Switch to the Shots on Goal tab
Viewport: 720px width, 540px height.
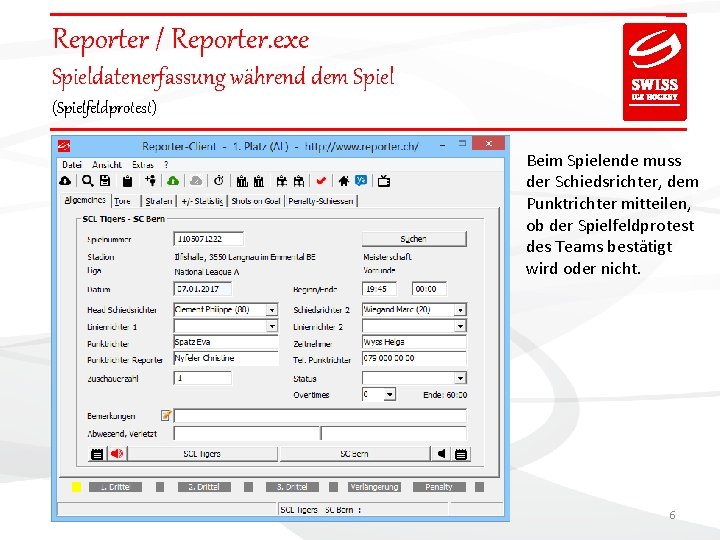tap(256, 201)
